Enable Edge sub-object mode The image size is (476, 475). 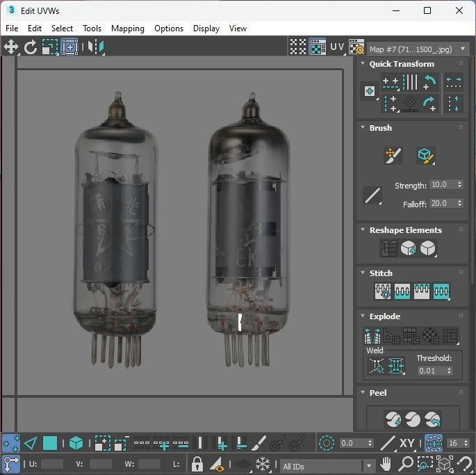[31, 443]
